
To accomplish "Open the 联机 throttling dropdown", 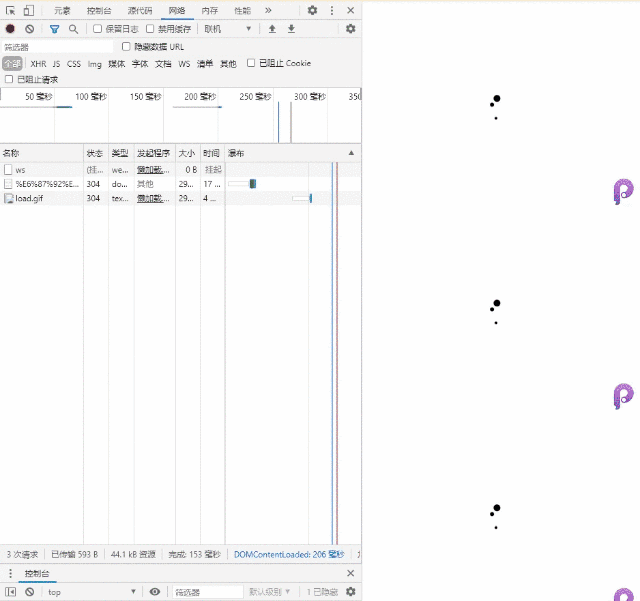I will pyautogui.click(x=228, y=29).
